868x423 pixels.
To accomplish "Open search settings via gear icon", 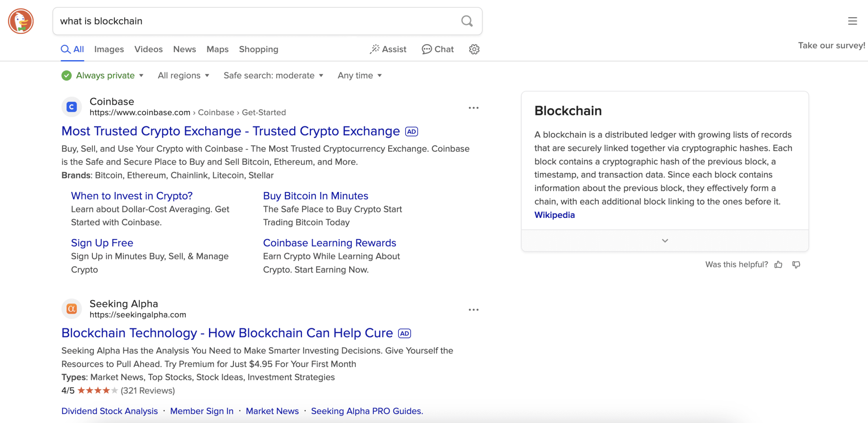I will point(473,49).
